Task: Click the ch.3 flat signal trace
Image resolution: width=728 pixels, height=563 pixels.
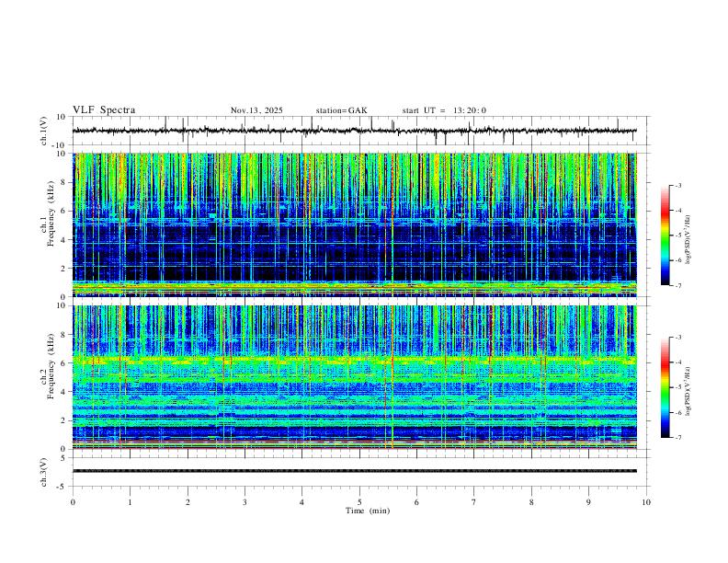Action: (354, 471)
